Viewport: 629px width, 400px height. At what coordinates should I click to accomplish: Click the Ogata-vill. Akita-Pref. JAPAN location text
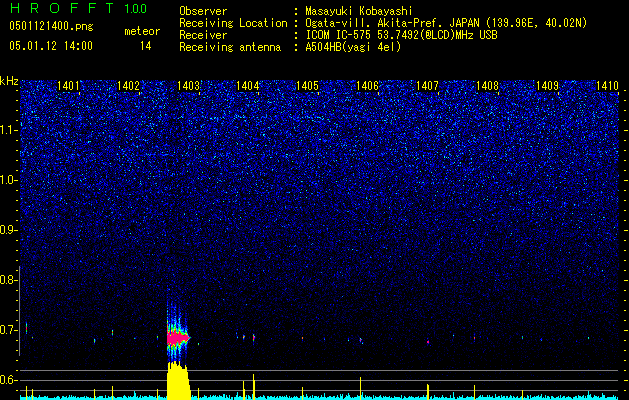point(446,23)
